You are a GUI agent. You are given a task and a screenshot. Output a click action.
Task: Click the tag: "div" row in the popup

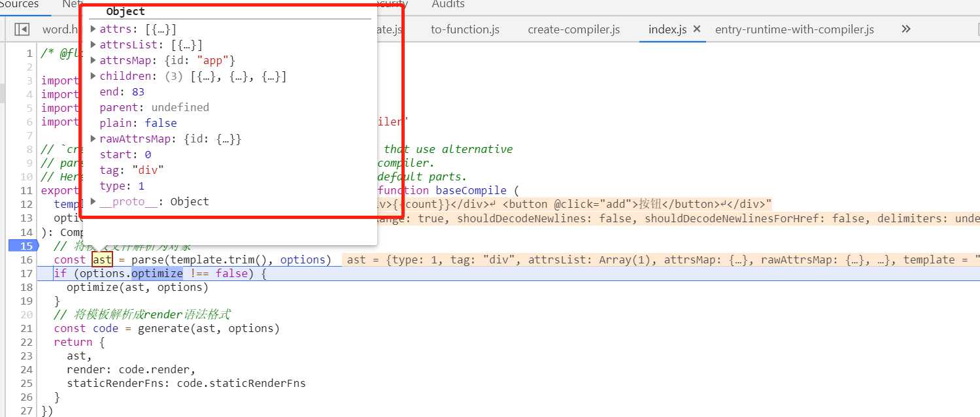point(131,170)
